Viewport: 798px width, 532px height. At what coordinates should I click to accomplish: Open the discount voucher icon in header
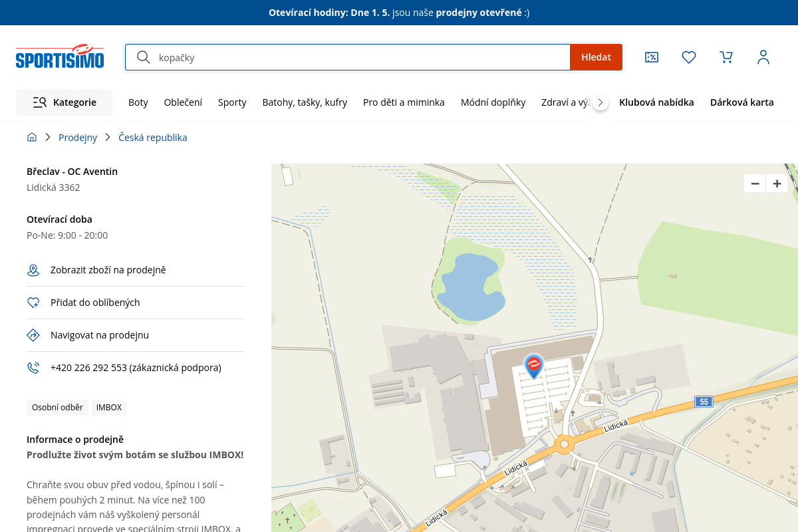pos(652,57)
